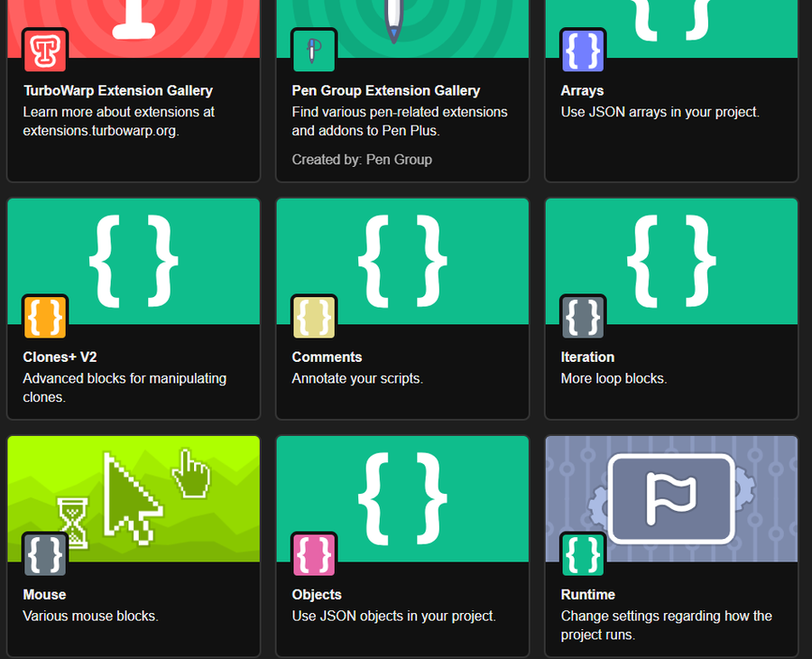Select the Objects extension banner image

pyautogui.click(x=402, y=499)
